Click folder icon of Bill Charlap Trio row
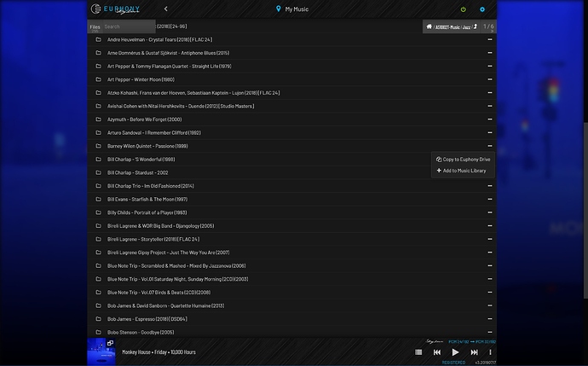Viewport: 588px width, 366px height. click(x=98, y=186)
